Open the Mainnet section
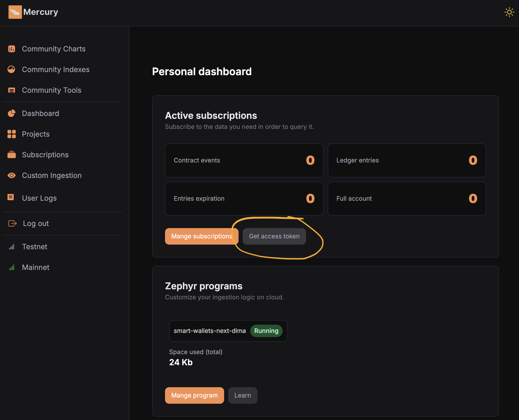 coord(36,267)
